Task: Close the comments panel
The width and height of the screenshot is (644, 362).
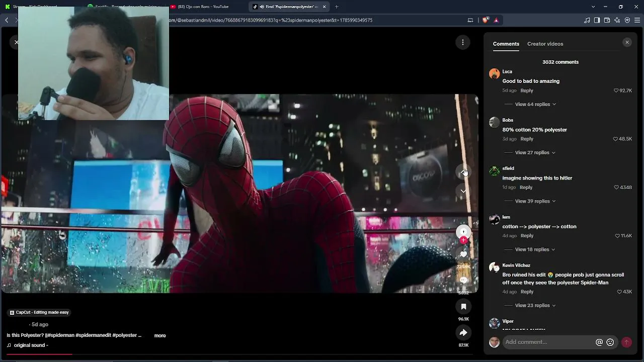Action: pos(627,43)
